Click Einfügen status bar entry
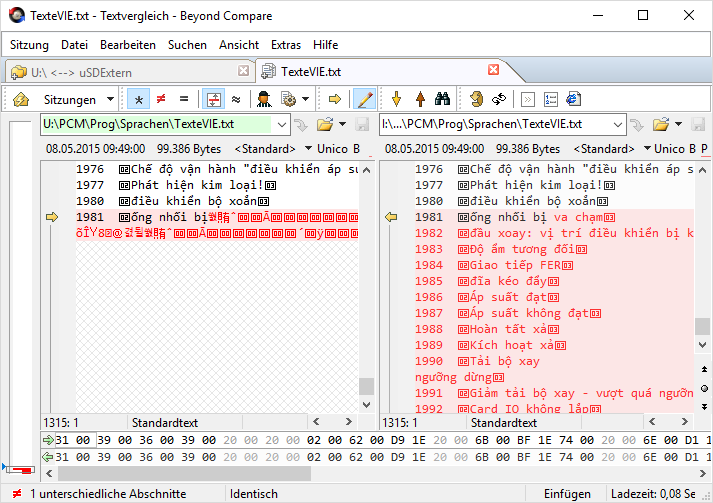This screenshot has height=503, width=713. pyautogui.click(x=567, y=494)
